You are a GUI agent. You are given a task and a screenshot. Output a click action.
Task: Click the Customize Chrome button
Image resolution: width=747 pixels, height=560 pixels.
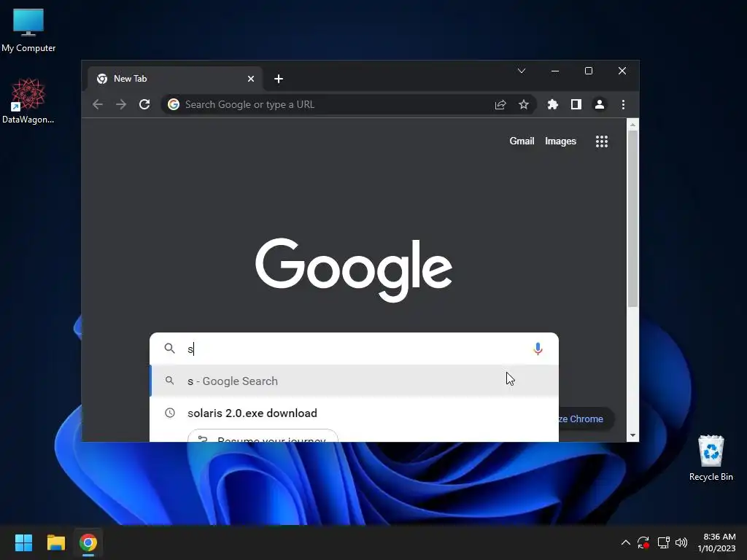pyautogui.click(x=586, y=419)
